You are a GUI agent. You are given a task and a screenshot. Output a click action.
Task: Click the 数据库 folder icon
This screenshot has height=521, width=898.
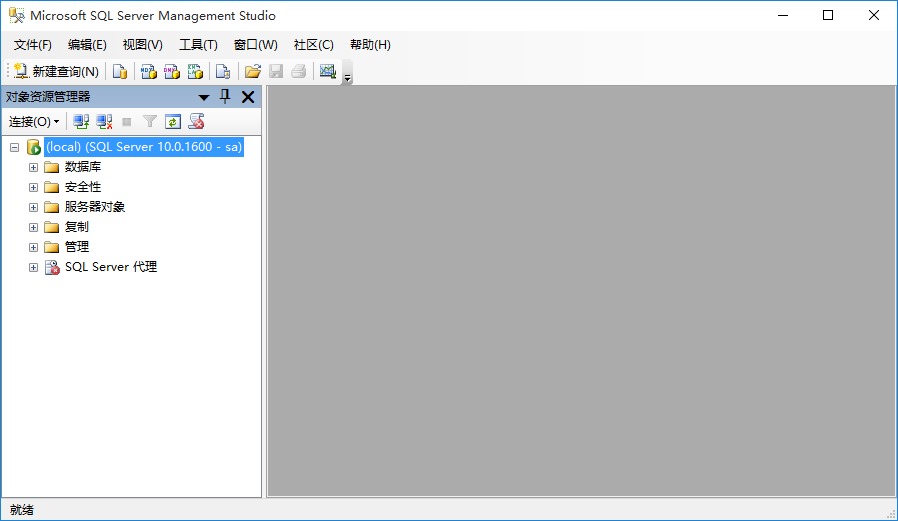click(x=52, y=167)
